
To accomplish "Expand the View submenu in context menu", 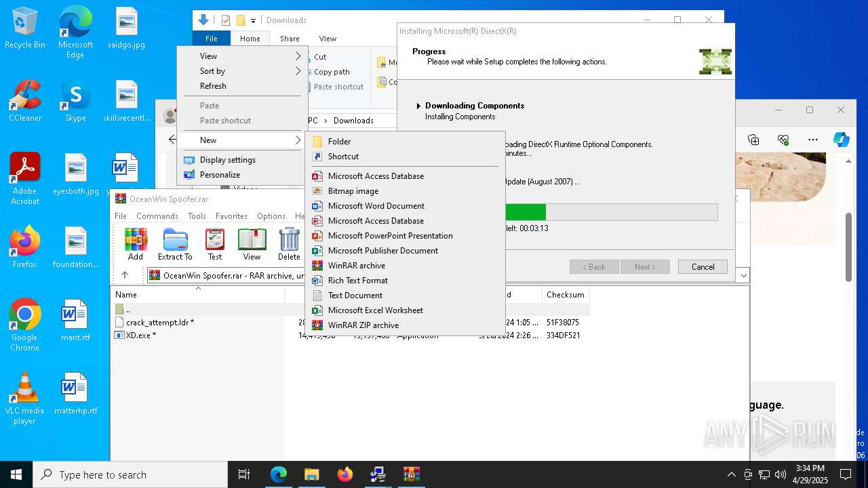I will click(242, 56).
